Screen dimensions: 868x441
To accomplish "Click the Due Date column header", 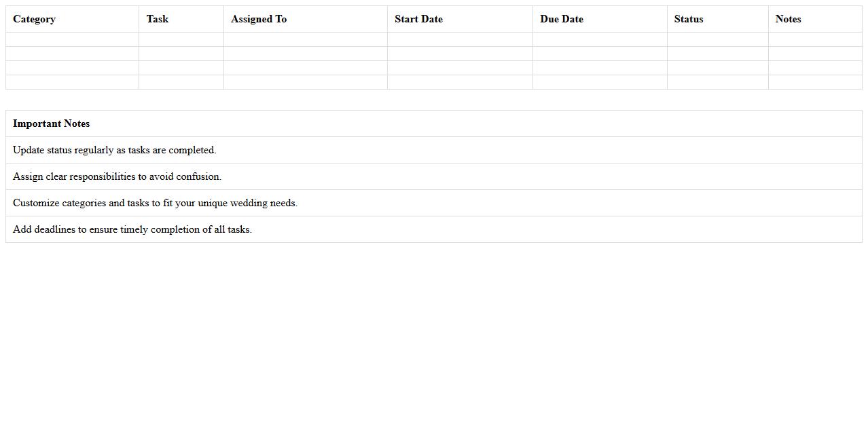I will point(562,19).
